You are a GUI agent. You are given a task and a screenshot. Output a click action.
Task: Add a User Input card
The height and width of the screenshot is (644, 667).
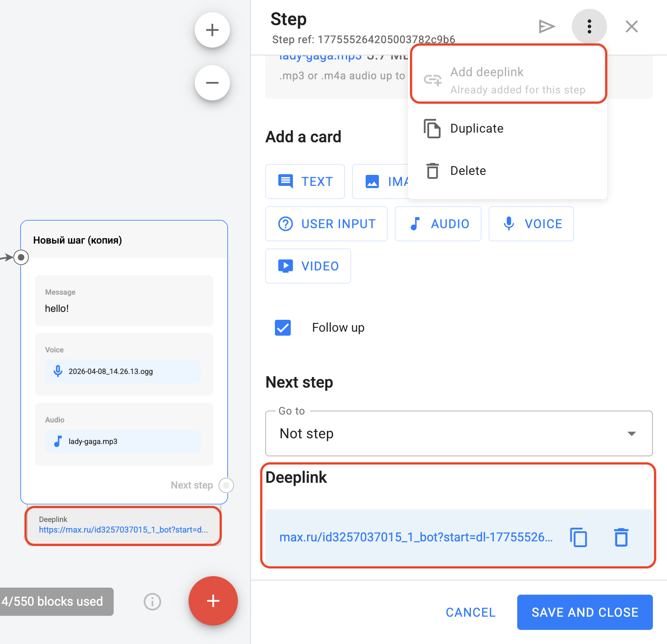click(326, 224)
